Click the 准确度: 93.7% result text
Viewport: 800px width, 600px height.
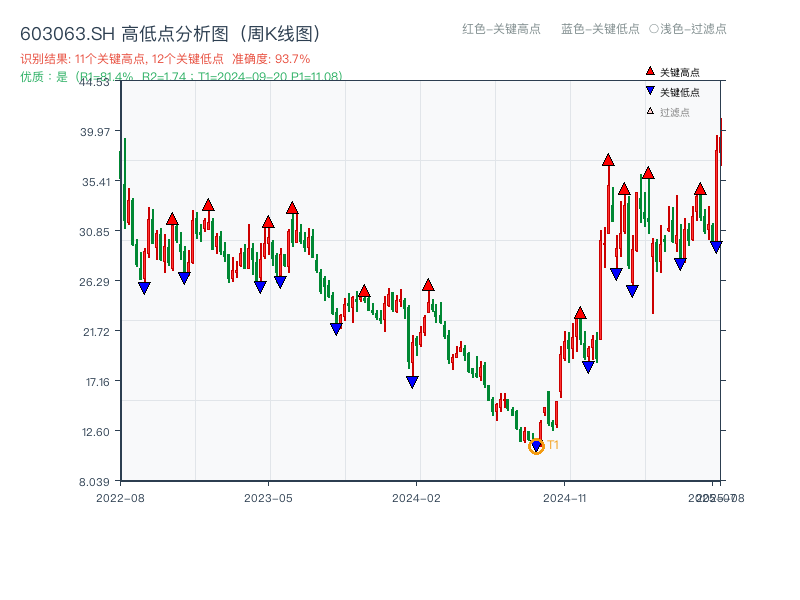tap(273, 58)
